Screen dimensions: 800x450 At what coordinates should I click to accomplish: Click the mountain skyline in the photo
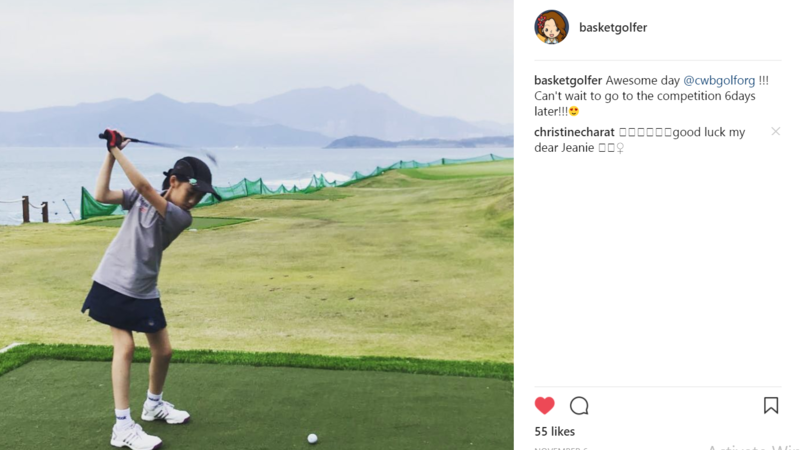coord(255,116)
